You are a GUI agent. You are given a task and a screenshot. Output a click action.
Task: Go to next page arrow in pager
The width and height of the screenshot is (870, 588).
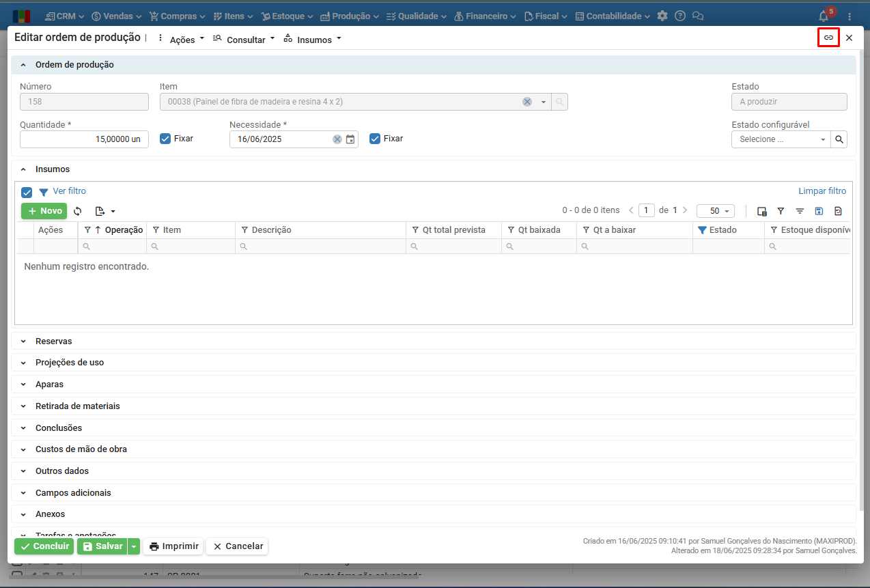685,210
